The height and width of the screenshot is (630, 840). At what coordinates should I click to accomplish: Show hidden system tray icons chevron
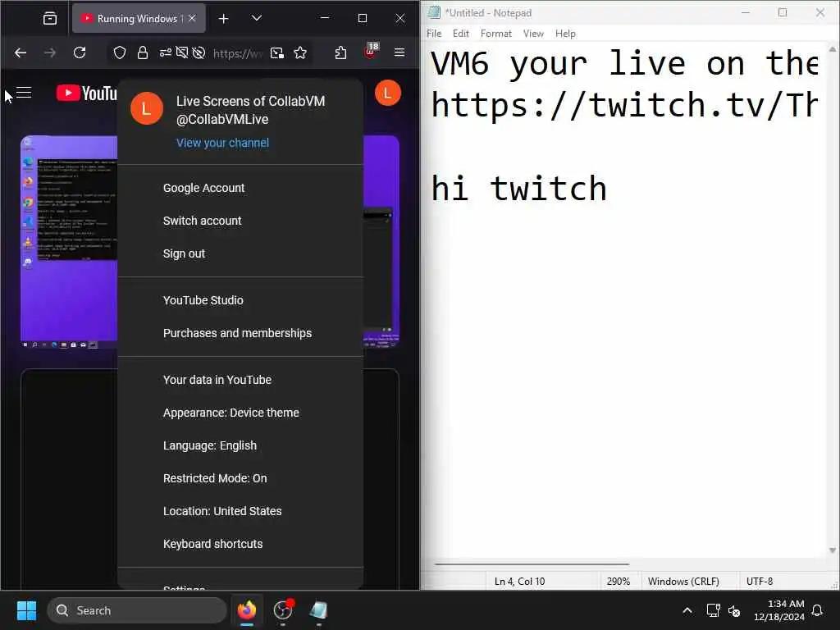[687, 610]
